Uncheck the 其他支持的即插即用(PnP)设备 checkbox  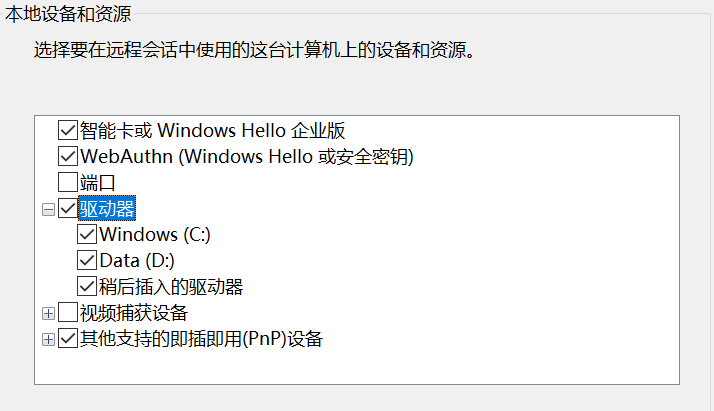68,339
